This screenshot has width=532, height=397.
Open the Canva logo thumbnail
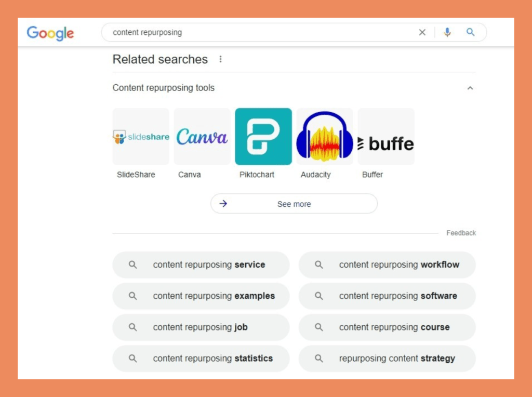(202, 137)
